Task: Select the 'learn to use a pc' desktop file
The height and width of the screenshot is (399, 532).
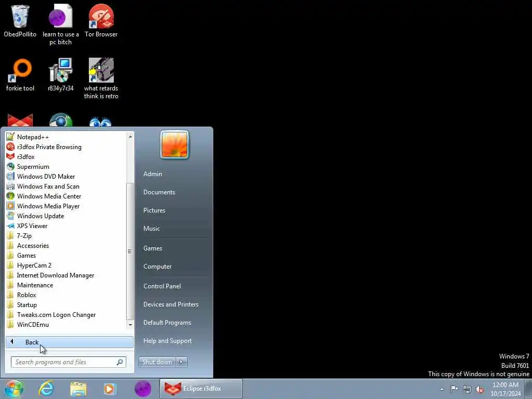Action: click(x=60, y=24)
